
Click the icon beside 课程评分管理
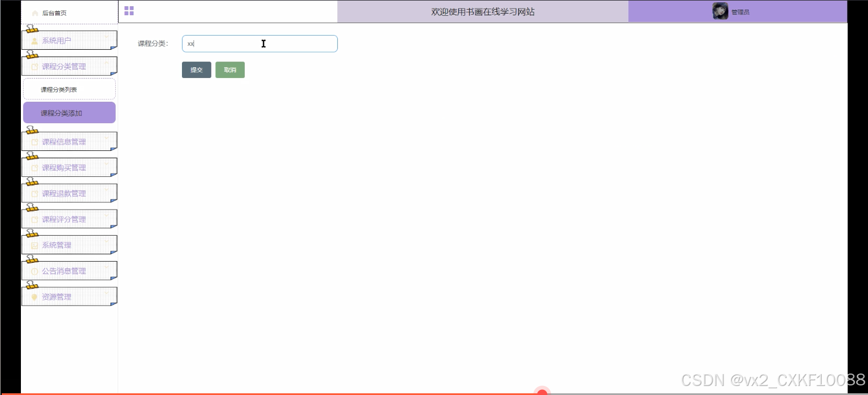[34, 219]
